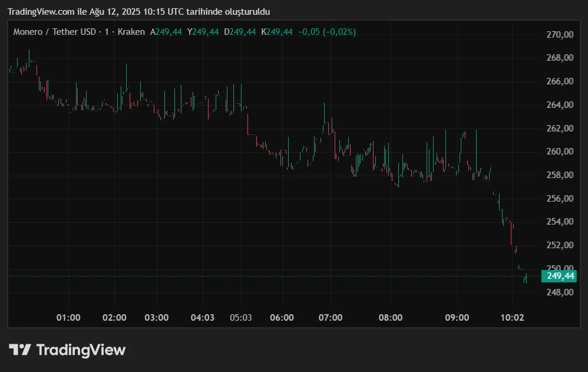The width and height of the screenshot is (588, 372).
Task: Click the 256,00 price axis label
Action: [560, 198]
